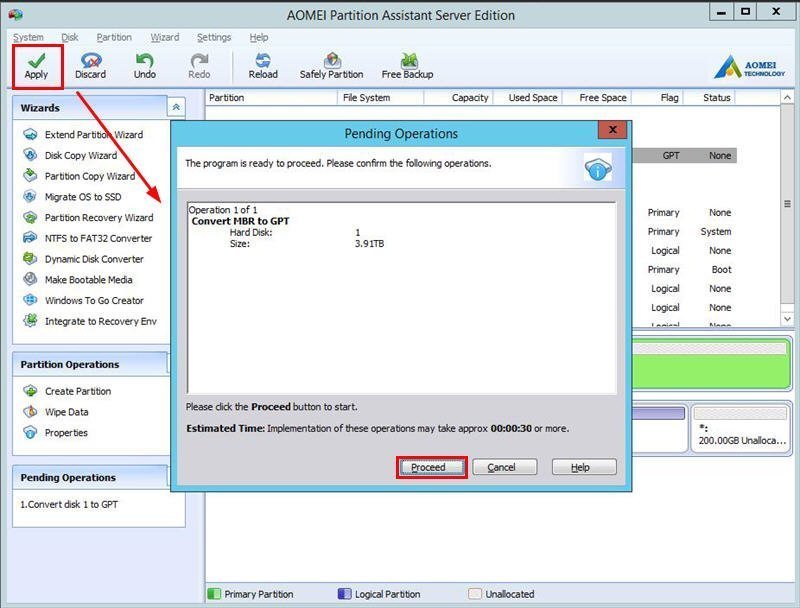Click the Free Space column header
The width and height of the screenshot is (800, 608).
596,97
